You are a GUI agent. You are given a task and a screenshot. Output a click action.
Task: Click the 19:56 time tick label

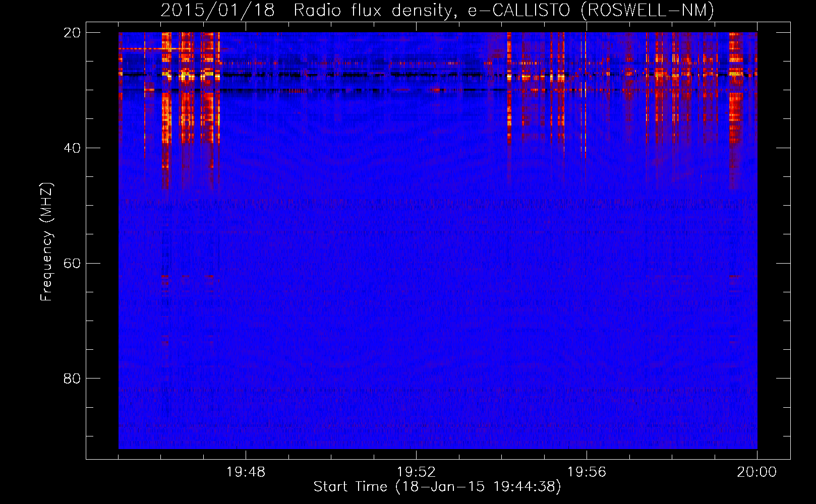[x=587, y=472]
